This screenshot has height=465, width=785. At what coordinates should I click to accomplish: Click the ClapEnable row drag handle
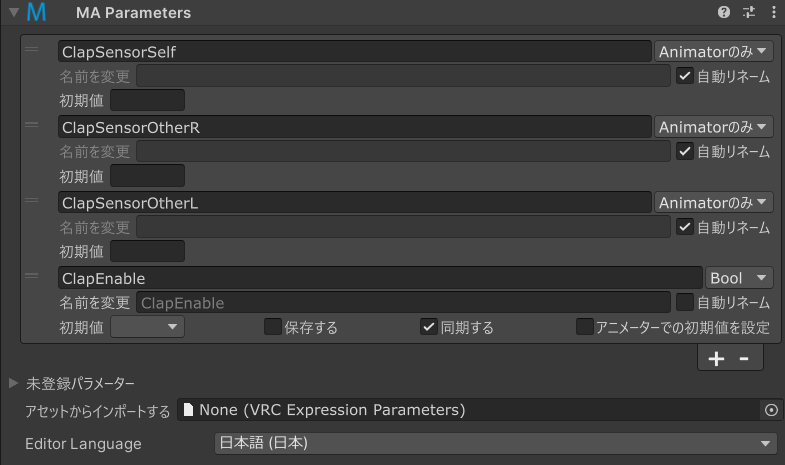click(x=32, y=275)
